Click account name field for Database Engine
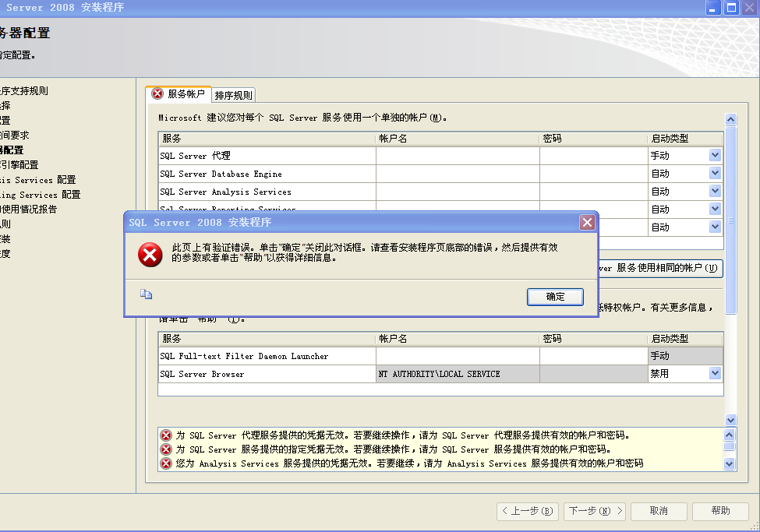The image size is (760, 532). pos(458,174)
